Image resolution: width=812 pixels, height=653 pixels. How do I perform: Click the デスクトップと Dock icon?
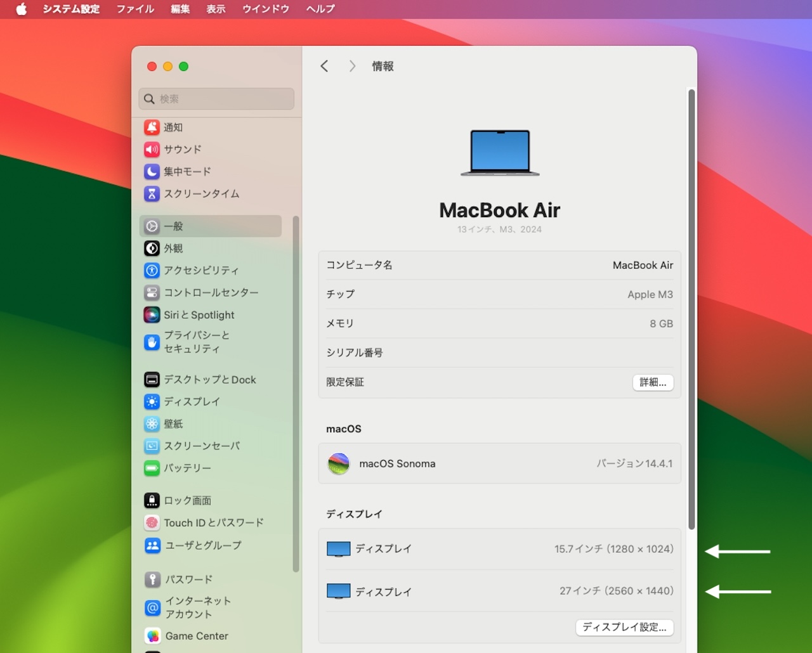coord(152,380)
